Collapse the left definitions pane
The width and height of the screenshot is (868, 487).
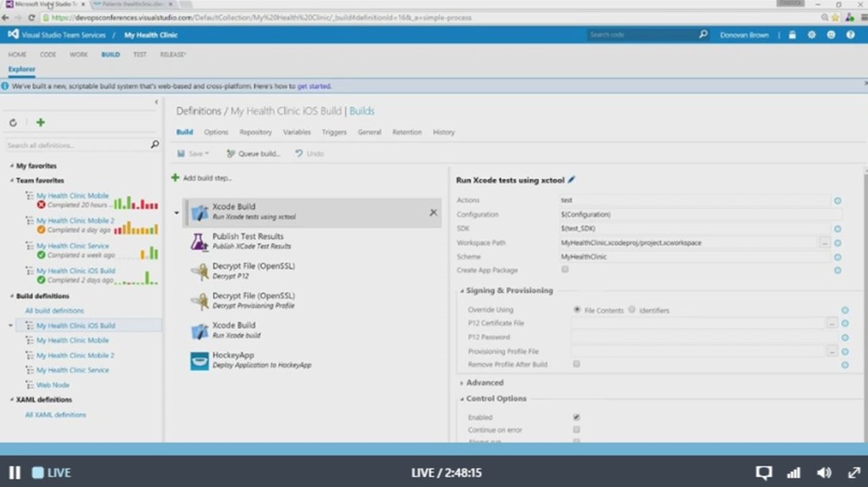click(156, 102)
